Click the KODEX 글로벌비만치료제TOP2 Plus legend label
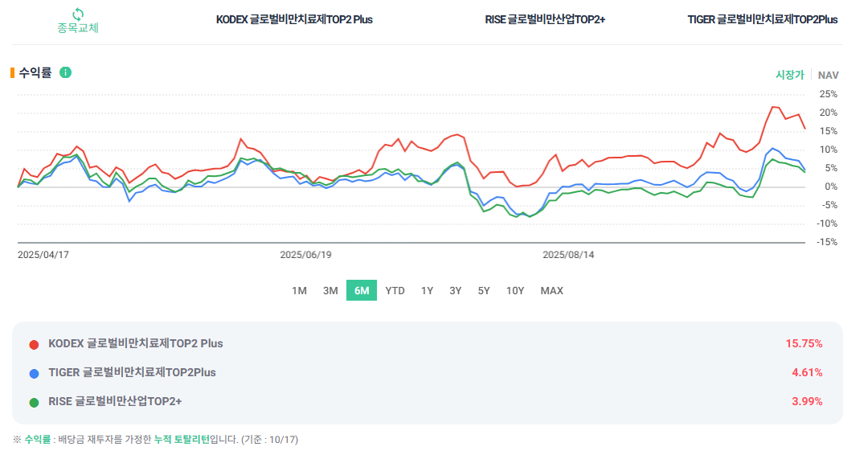 [136, 343]
